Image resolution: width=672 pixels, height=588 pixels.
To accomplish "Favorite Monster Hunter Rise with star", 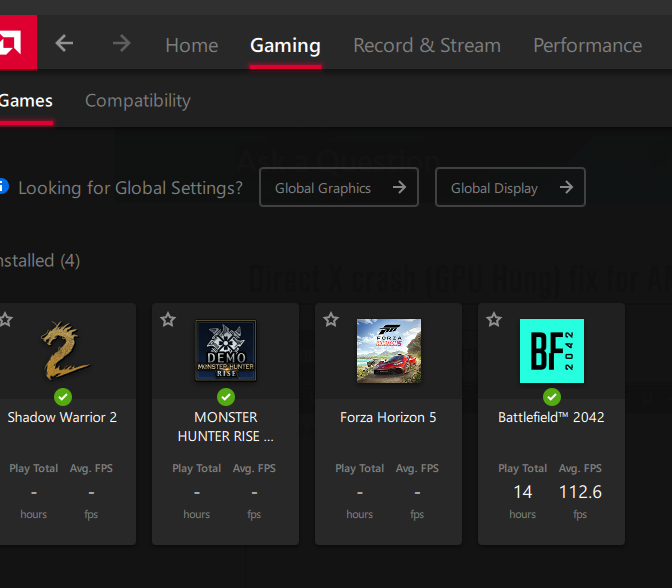I will click(168, 319).
